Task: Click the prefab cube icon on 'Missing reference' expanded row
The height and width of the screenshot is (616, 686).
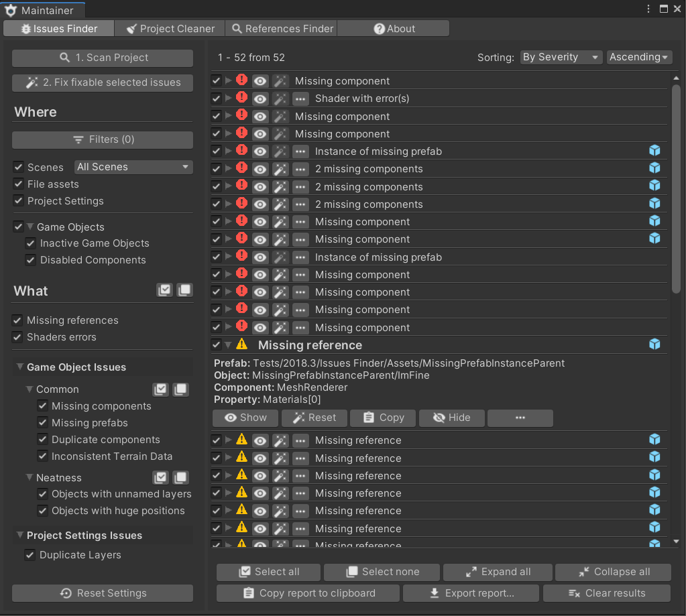Action: click(654, 345)
